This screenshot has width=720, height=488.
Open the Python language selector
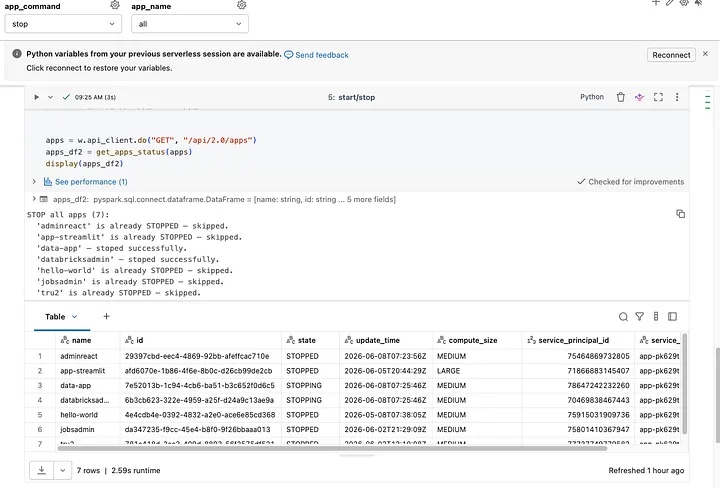click(x=592, y=97)
